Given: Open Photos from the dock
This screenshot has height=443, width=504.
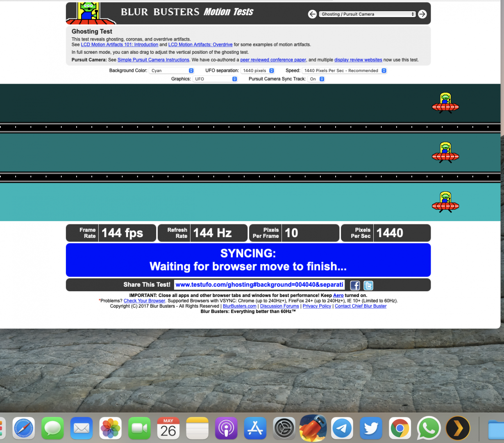Looking at the screenshot, I should (111, 429).
